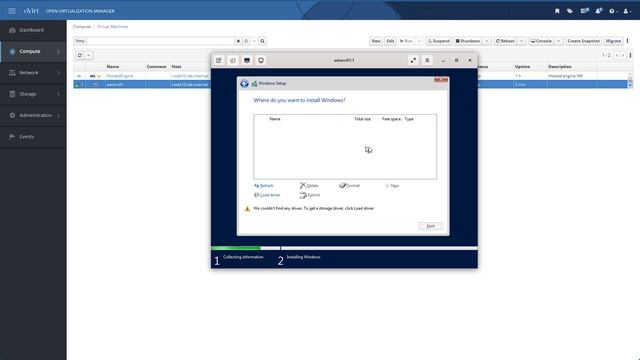Image resolution: width=640 pixels, height=360 pixels.
Task: Click the setup progress bar in console
Action: pyautogui.click(x=344, y=248)
